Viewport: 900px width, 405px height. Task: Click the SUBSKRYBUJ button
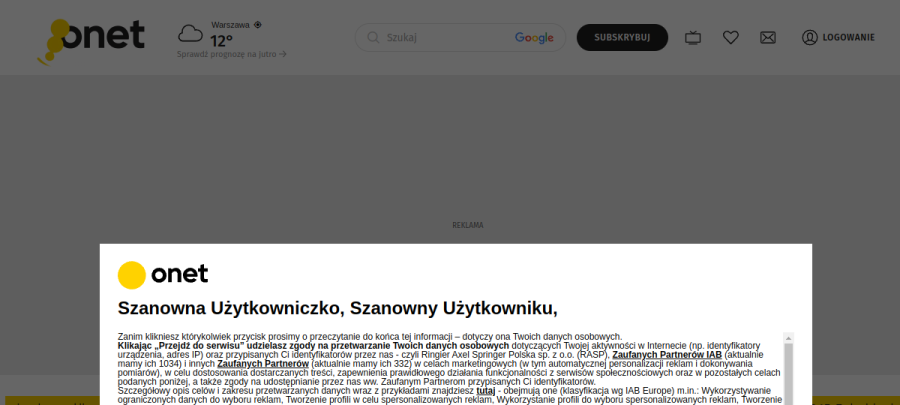pyautogui.click(x=622, y=37)
